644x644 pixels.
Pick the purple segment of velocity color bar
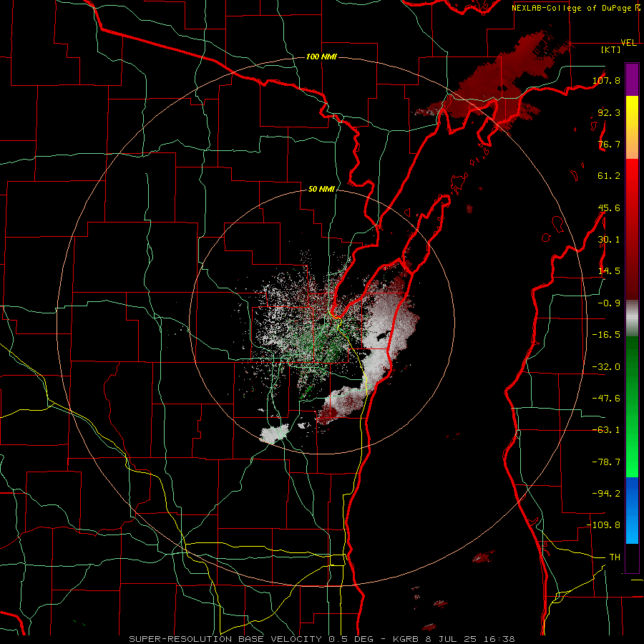pos(632,80)
